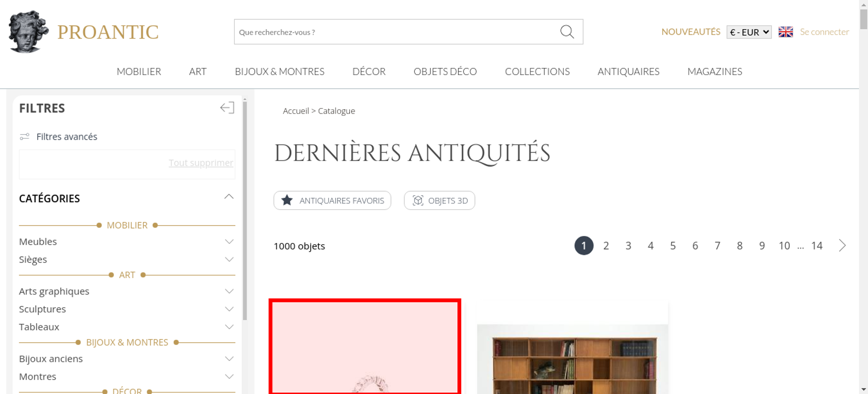Viewport: 868px width, 394px height.
Task: Go to next page arrow
Action: 842,246
